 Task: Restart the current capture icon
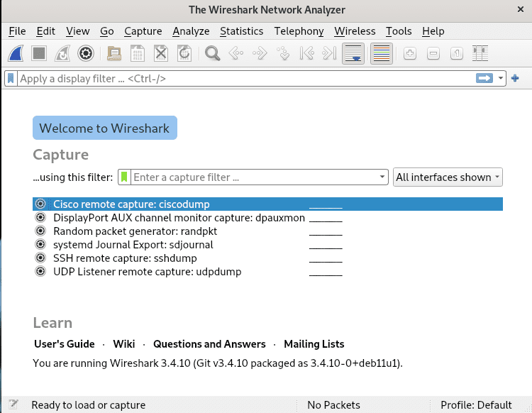(x=62, y=54)
